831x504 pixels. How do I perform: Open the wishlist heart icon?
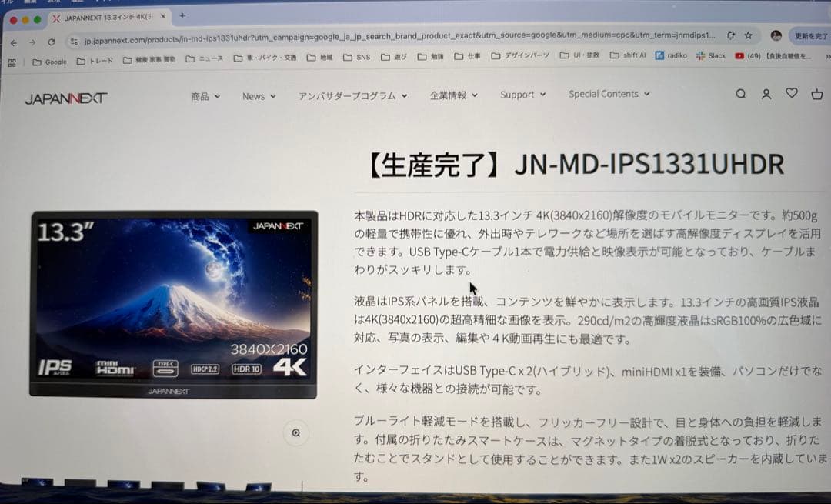coord(792,94)
